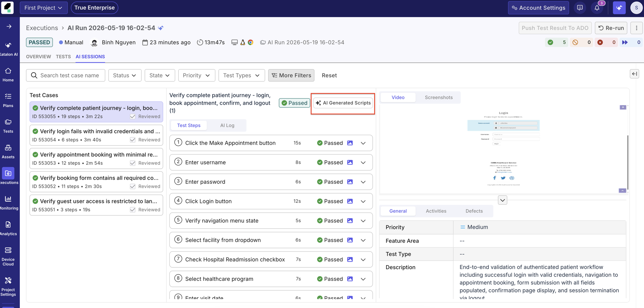The image size is (644, 308).
Task: Open the AI assistant sparkle button
Action: pos(619,8)
